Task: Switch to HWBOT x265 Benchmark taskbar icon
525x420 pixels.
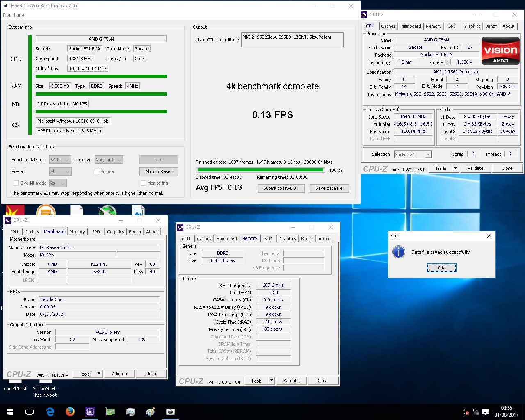Action: [x=171, y=411]
